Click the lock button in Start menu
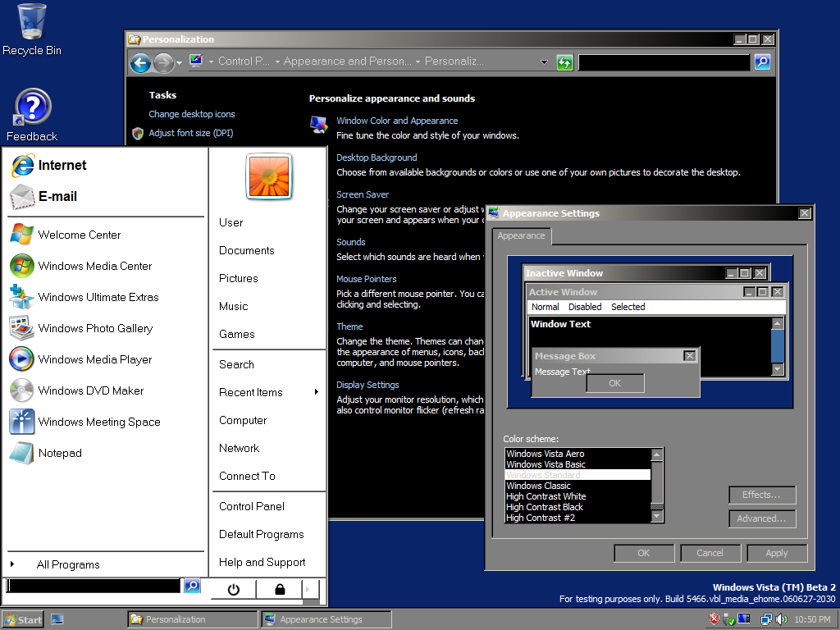Image resolution: width=840 pixels, height=630 pixels. point(280,589)
